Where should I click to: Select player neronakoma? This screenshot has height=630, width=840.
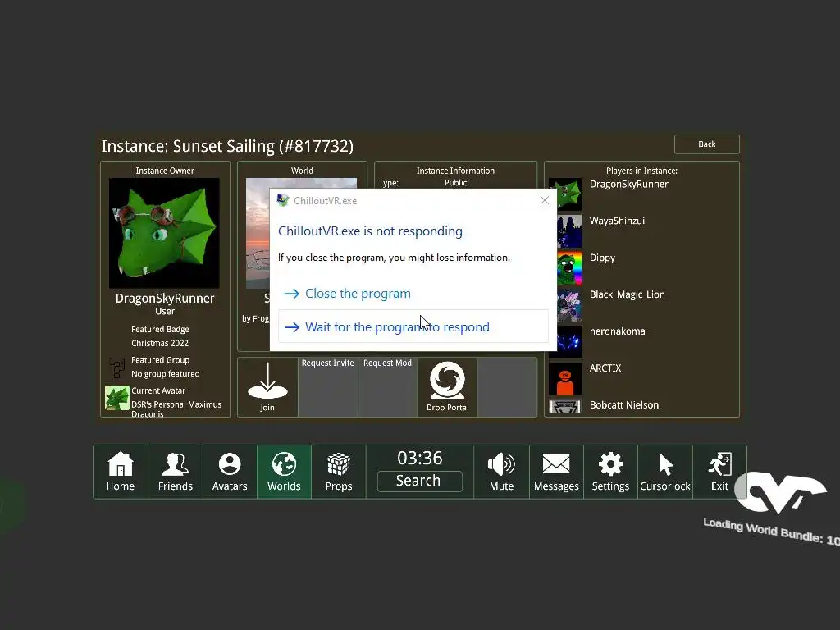pos(617,331)
